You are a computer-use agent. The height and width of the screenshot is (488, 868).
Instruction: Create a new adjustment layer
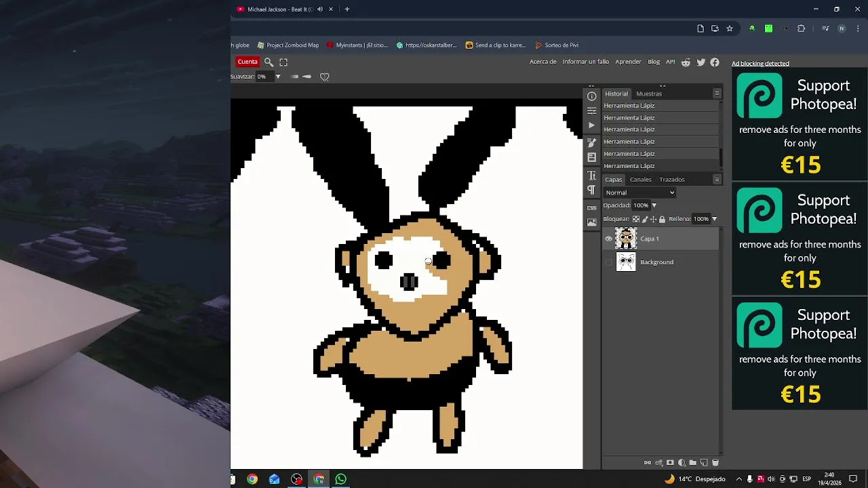682,462
